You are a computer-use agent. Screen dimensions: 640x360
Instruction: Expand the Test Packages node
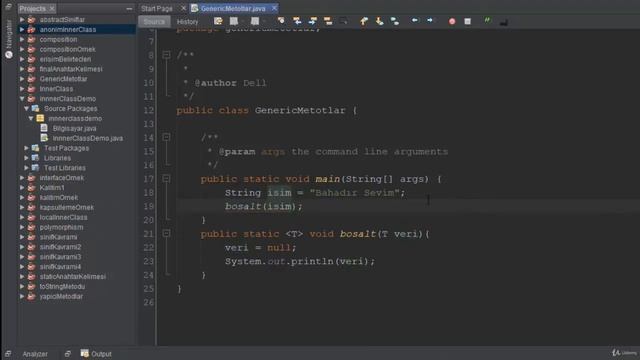pyautogui.click(x=27, y=148)
